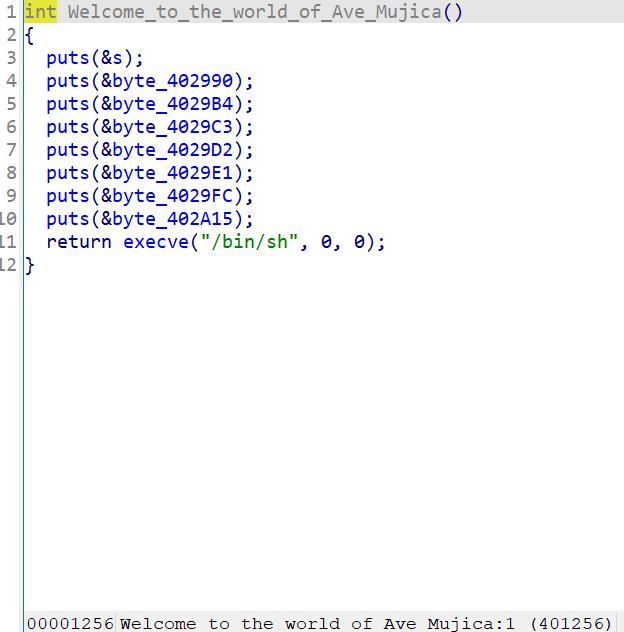This screenshot has height=632, width=624.
Task: Click line number 11 in the gutter
Action: (x=10, y=242)
